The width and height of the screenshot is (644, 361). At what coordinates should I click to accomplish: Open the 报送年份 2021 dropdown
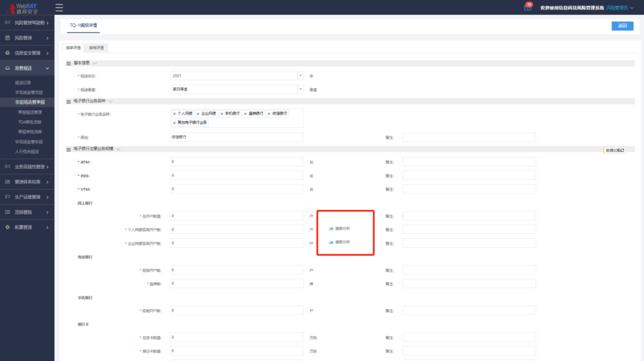coord(301,76)
